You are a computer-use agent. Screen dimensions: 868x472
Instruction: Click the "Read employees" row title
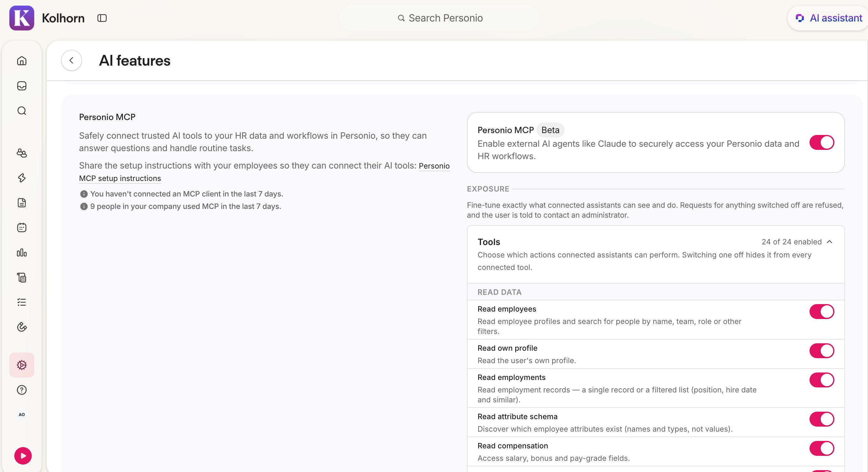pos(507,309)
